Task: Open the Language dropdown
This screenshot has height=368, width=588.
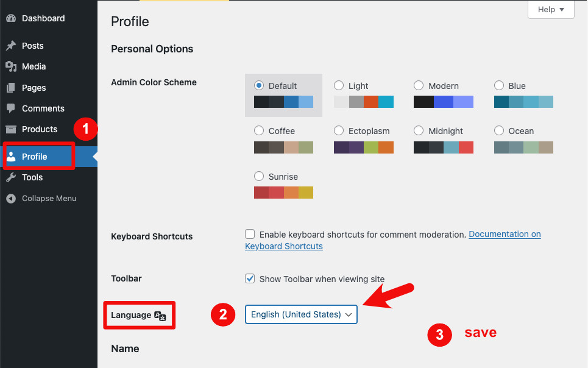Action: point(301,314)
